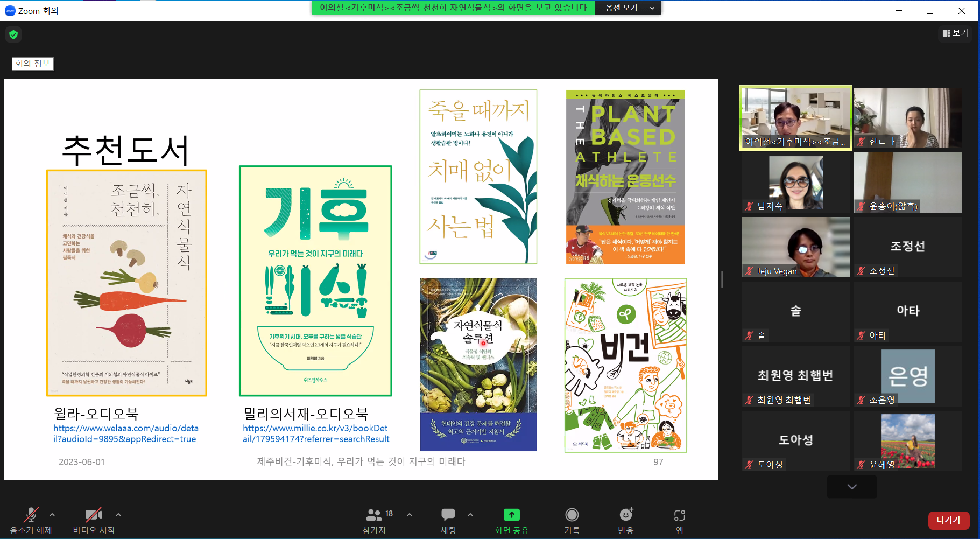Click muted mic icon on 최원영 최햅번 tile

(749, 400)
